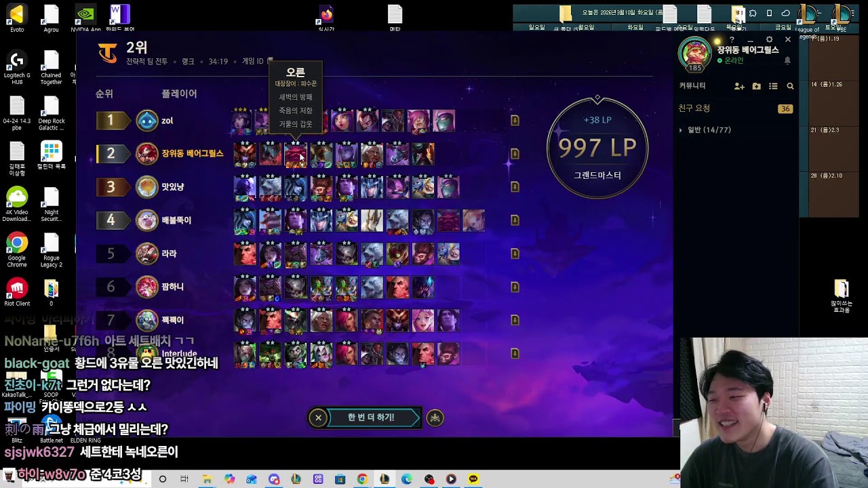Open the Chained Together desktop shortcut
Screen dimensions: 868x488
tap(51, 68)
